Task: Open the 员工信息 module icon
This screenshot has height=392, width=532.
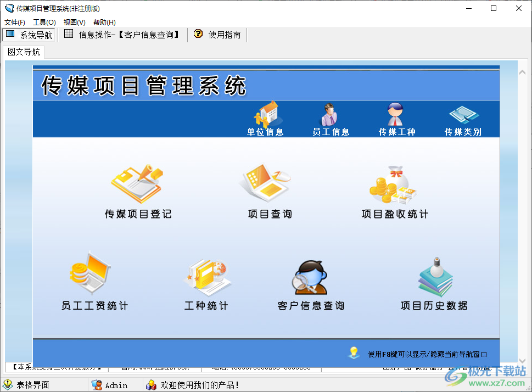Action: 331,118
